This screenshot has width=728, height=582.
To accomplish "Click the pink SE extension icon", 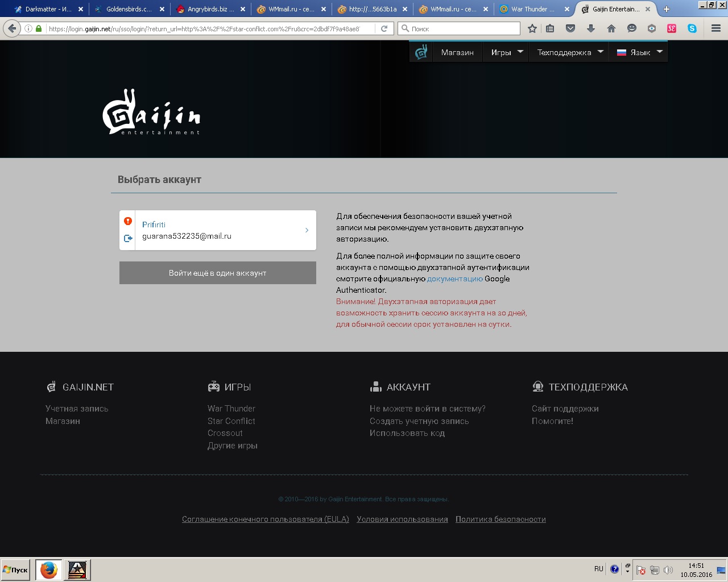I will 672,28.
